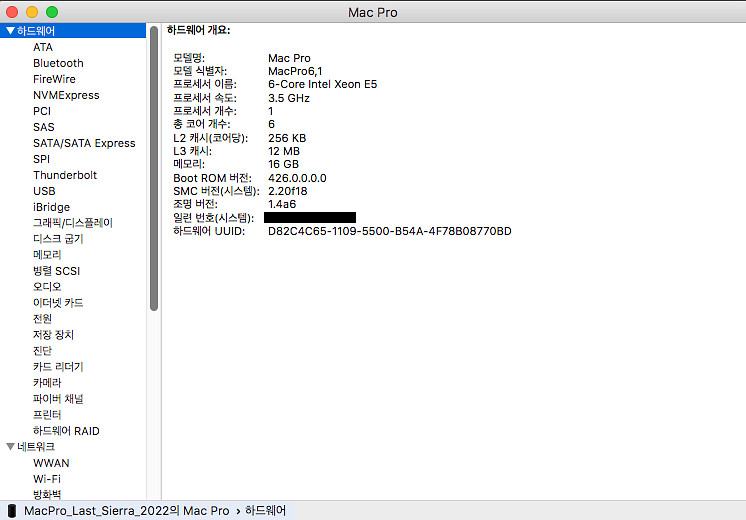Click MacPro_Last_Sierra_2022의 Mac Pro in path bar

tap(127, 511)
